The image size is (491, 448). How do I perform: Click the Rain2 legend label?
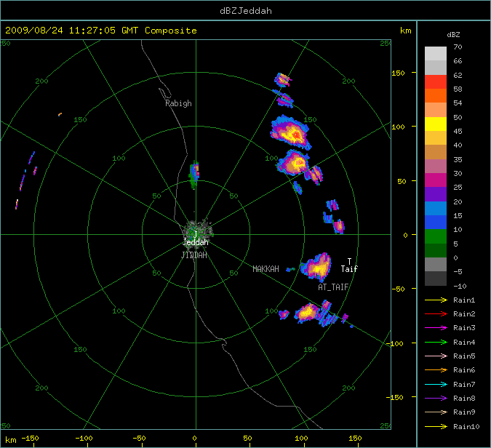click(x=464, y=313)
